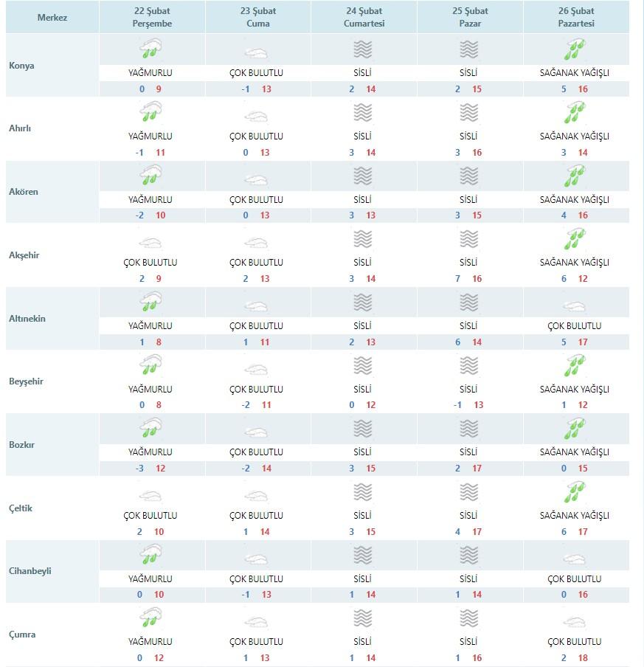Click Çumra rainy icon for 22 Şubat
This screenshot has height=667, width=644.
point(150,618)
